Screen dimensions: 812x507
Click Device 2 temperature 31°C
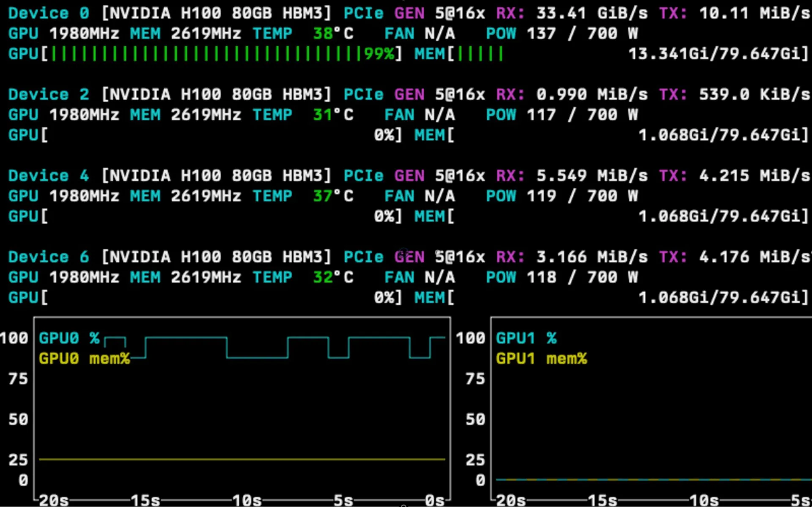tap(333, 115)
